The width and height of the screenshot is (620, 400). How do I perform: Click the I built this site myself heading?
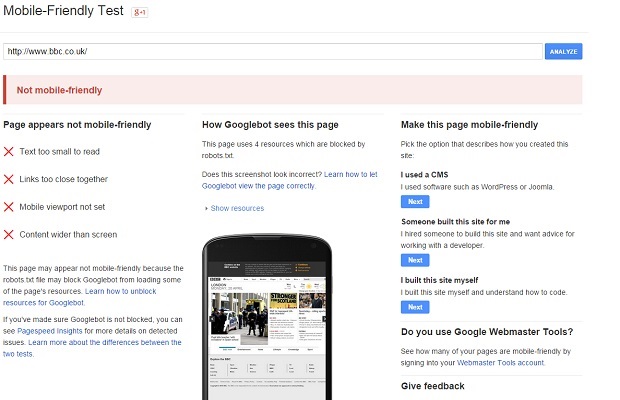coord(439,280)
